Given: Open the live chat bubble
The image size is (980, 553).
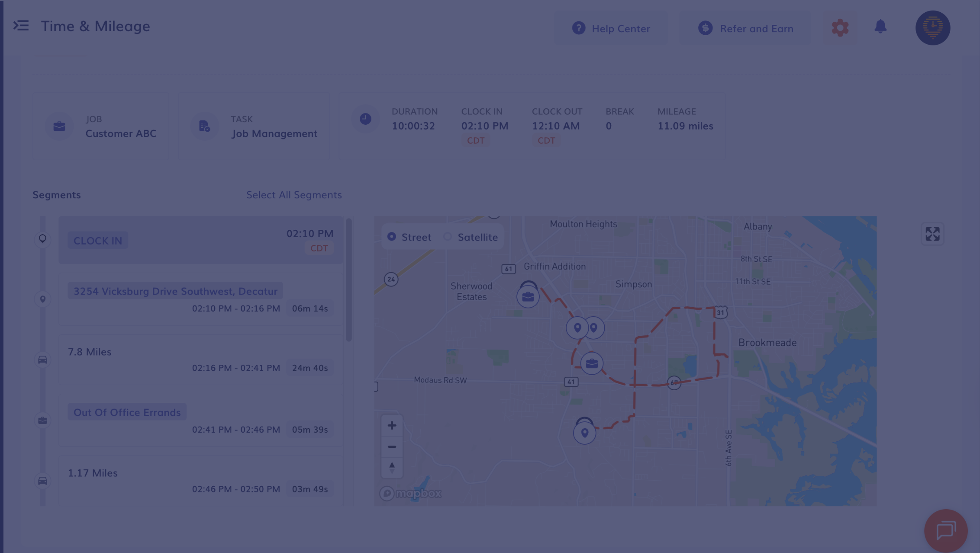Looking at the screenshot, I should [946, 531].
